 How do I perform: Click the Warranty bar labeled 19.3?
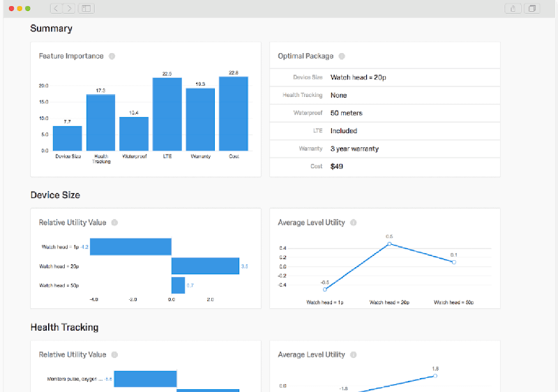click(200, 119)
